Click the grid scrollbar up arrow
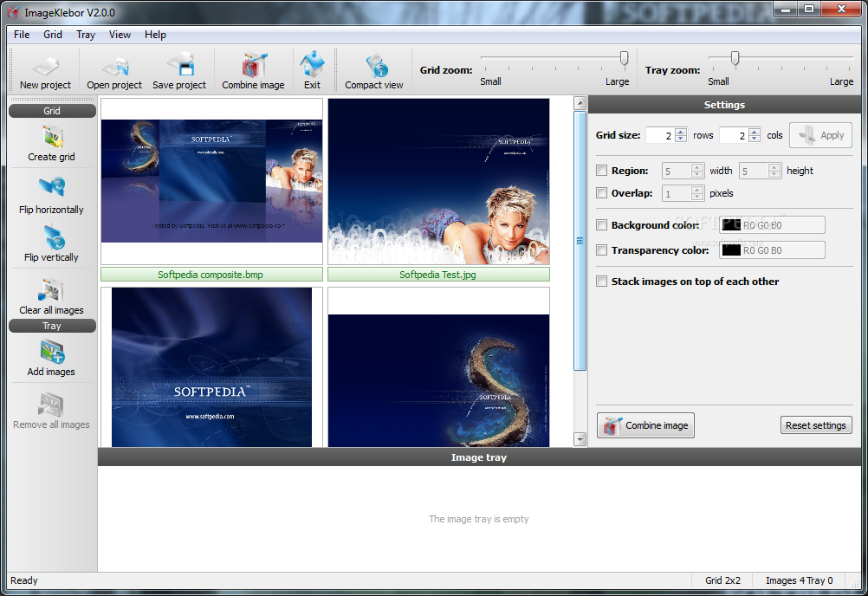Viewport: 868px width, 596px height. (580, 103)
